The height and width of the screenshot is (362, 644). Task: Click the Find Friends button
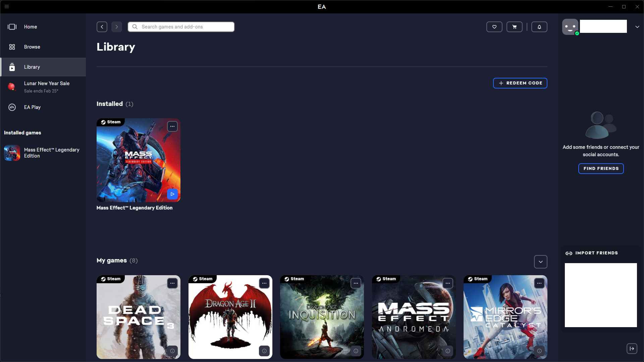tap(601, 169)
